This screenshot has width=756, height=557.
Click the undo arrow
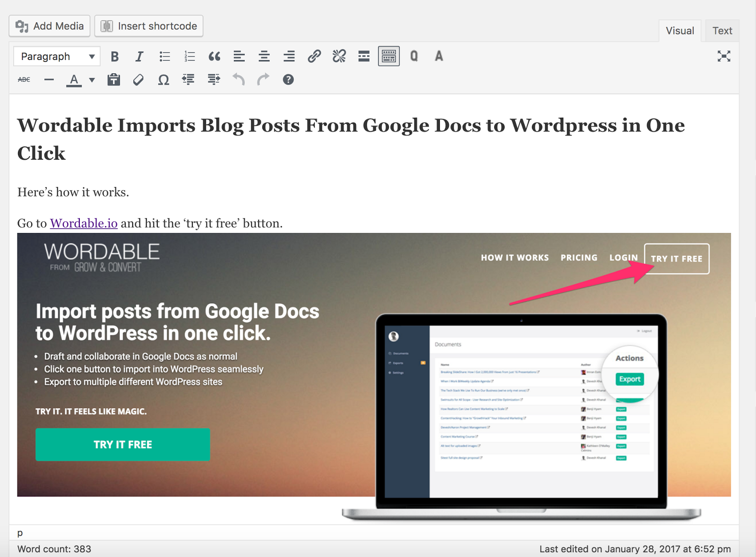(x=239, y=80)
